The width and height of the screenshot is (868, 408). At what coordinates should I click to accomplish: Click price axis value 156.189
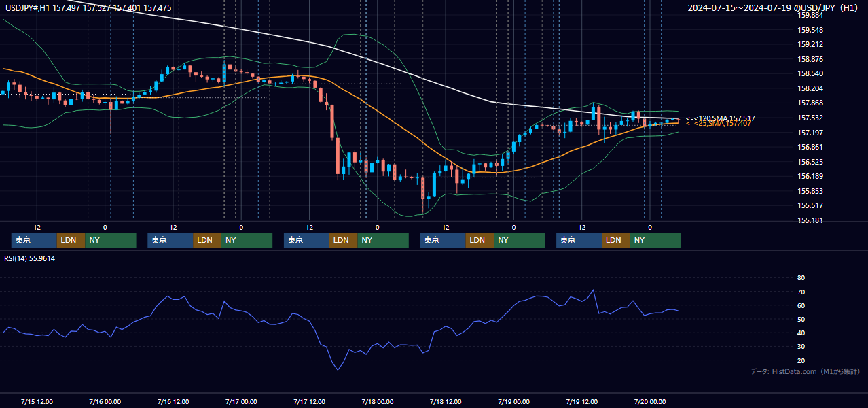(810, 176)
